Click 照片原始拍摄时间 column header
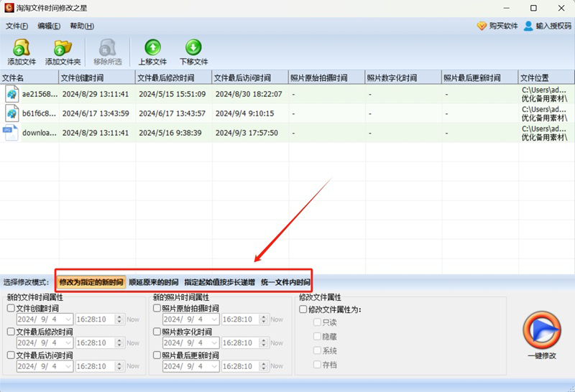This screenshot has height=392, width=575. pyautogui.click(x=327, y=78)
